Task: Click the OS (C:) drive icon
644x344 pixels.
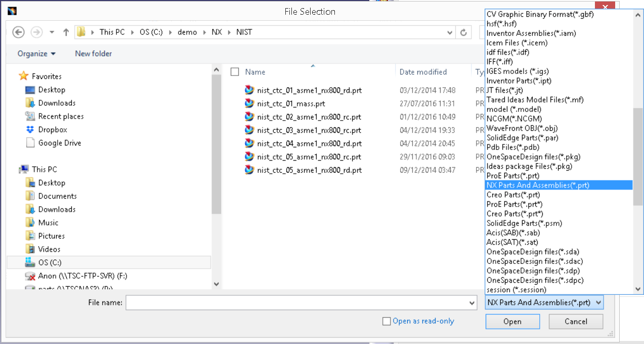Action: [30, 262]
